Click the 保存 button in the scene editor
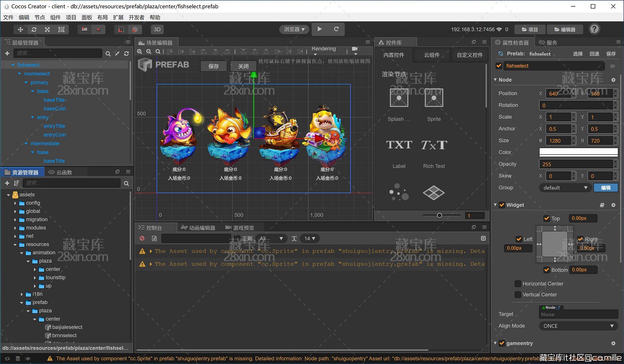 tap(213, 66)
